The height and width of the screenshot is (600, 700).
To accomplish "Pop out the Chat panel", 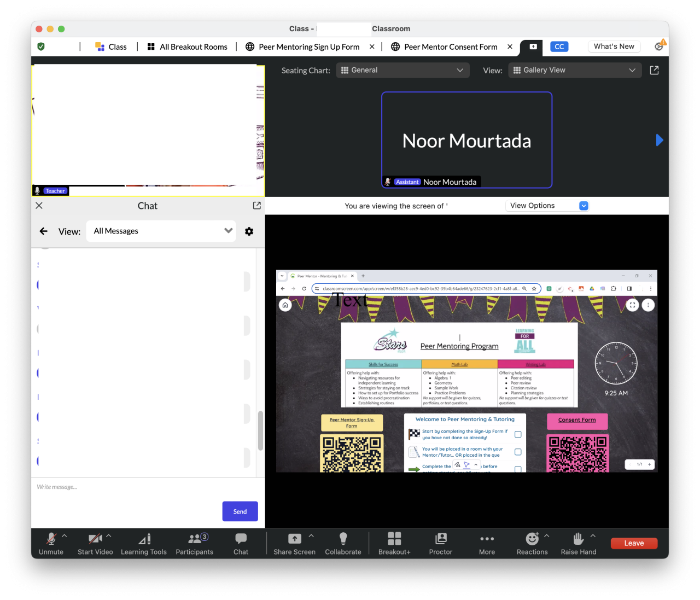I will (x=257, y=206).
